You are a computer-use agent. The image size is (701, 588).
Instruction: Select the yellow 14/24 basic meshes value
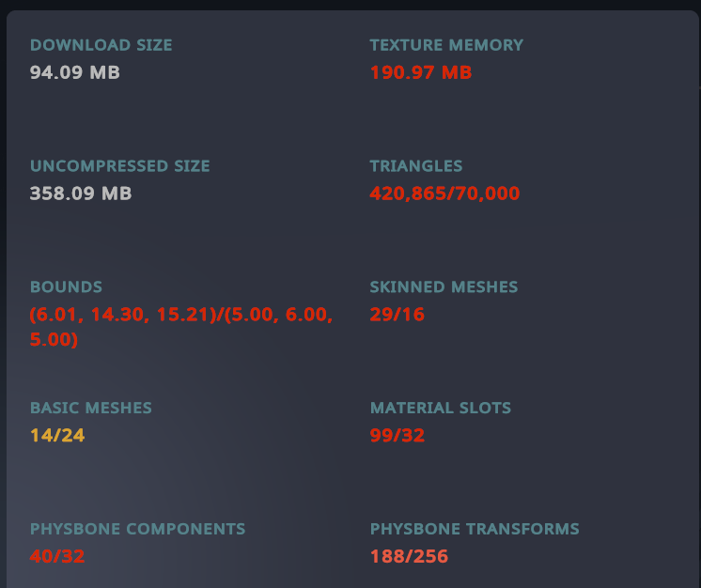[x=57, y=436]
